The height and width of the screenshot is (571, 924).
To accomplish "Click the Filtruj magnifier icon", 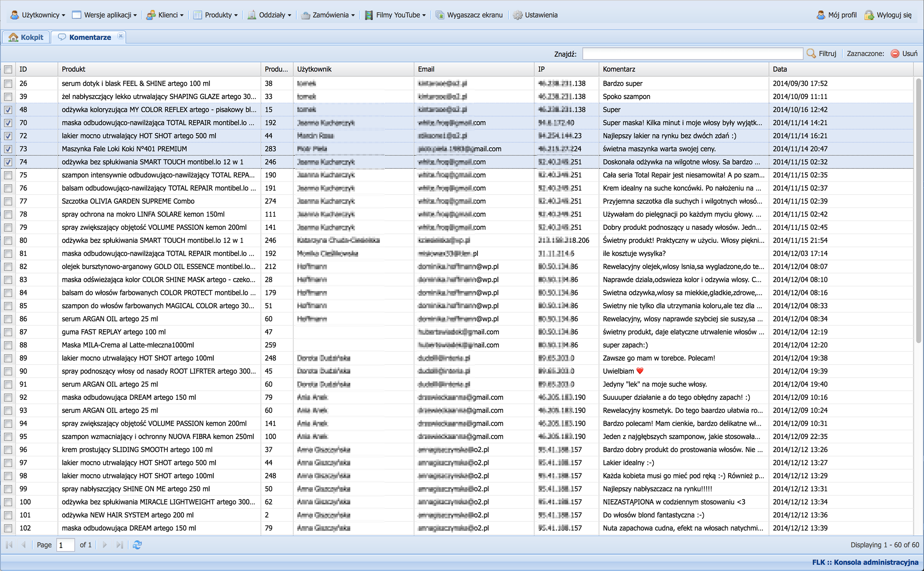I will (811, 54).
